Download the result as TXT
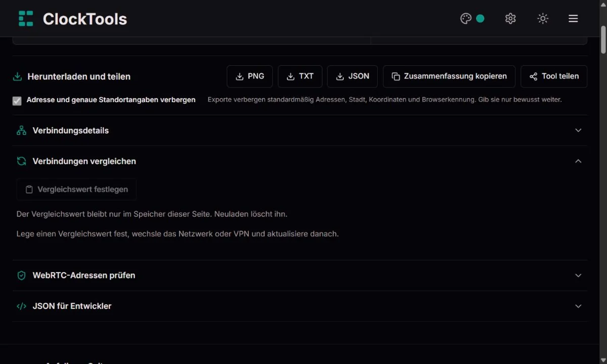 point(300,76)
